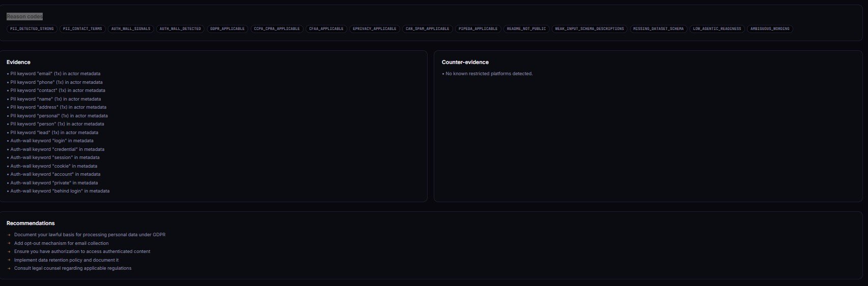Screen dimensions: 868x286
Task: Select the LOW_AGENTIC_READINESS chip
Action: pos(717,29)
